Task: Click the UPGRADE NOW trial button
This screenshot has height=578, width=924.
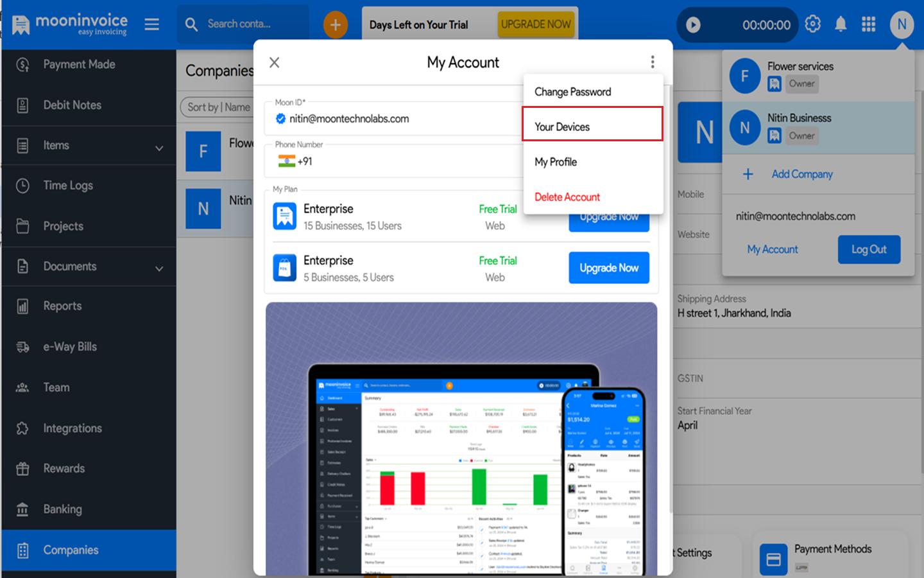Action: point(536,24)
